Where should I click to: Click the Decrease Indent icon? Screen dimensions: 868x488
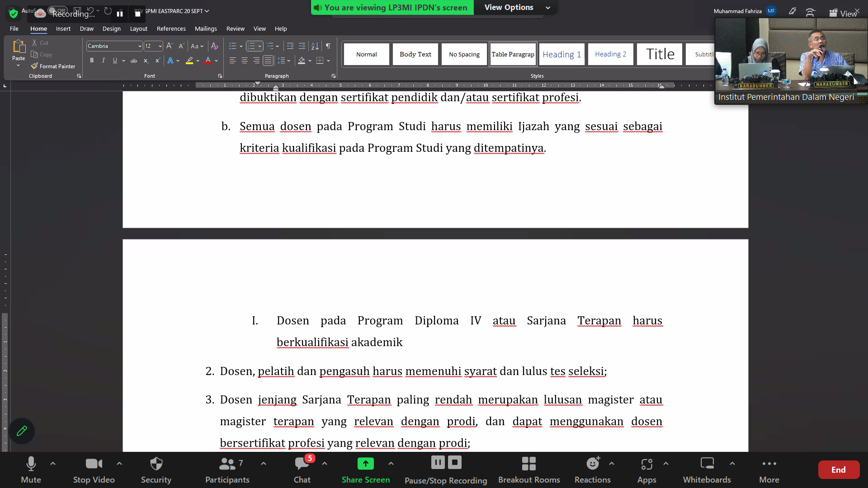click(x=290, y=46)
